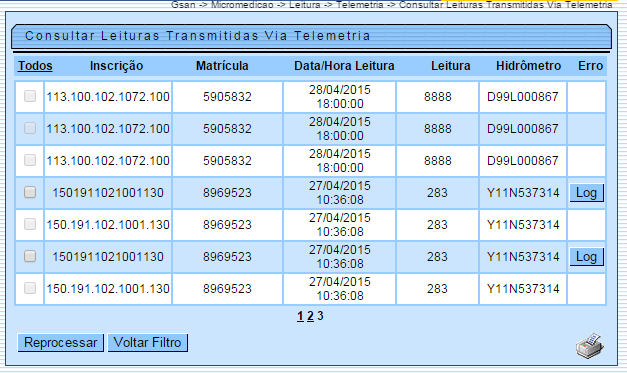Click the Erro column header
Screen dimensions: 627x373
(591, 66)
